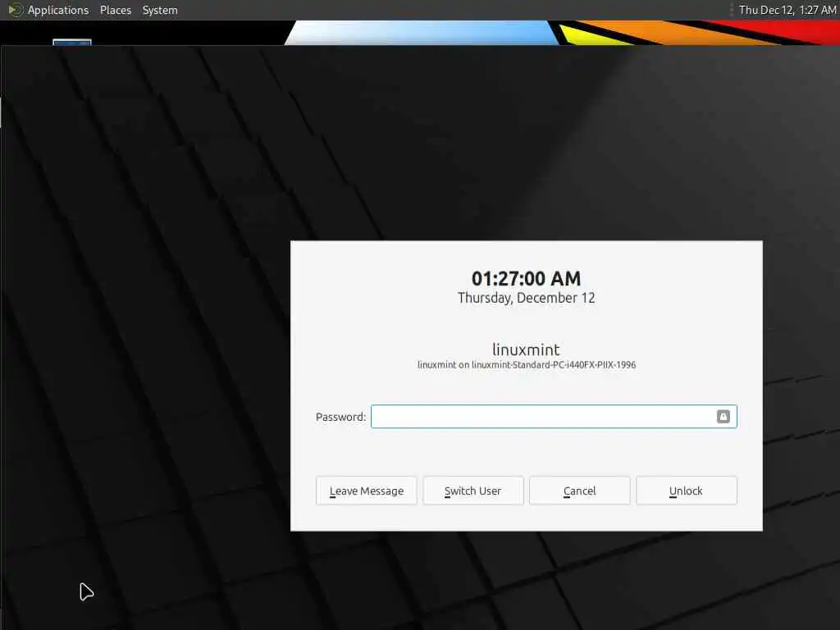
Task: Click the lock icon in password field
Action: coord(724,417)
